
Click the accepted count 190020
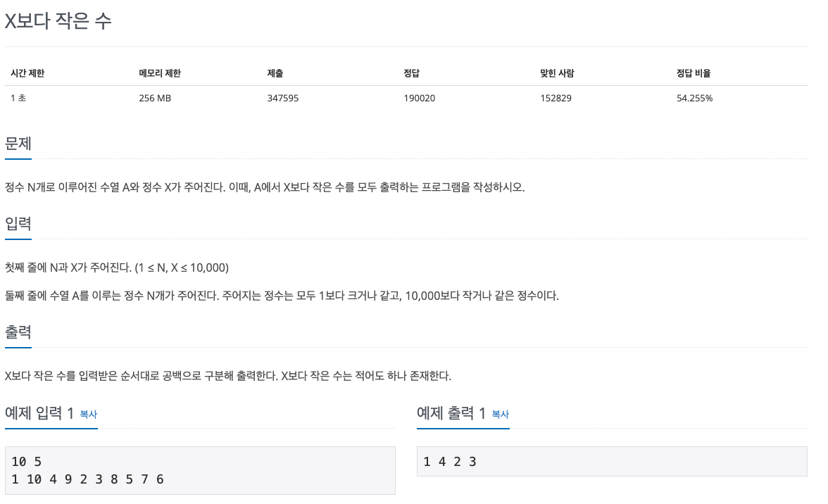421,98
